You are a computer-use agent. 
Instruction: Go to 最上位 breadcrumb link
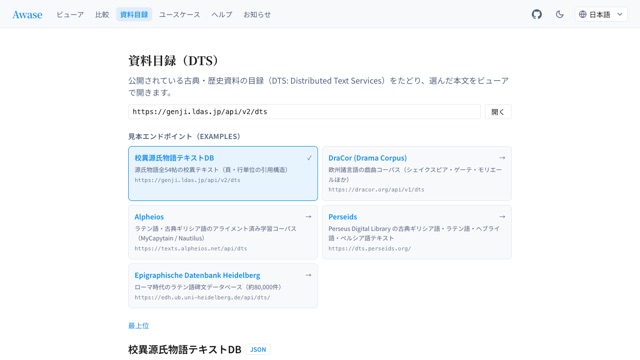[138, 325]
